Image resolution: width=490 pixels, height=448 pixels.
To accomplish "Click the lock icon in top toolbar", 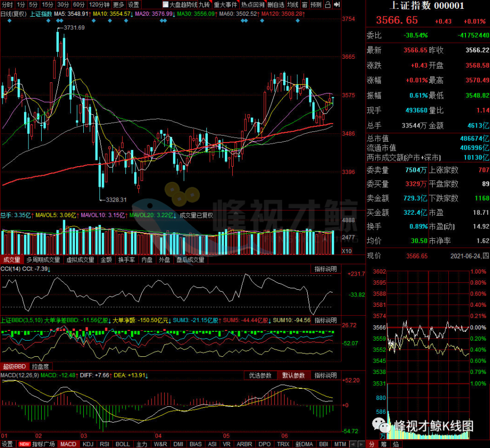I will tap(327, 5).
